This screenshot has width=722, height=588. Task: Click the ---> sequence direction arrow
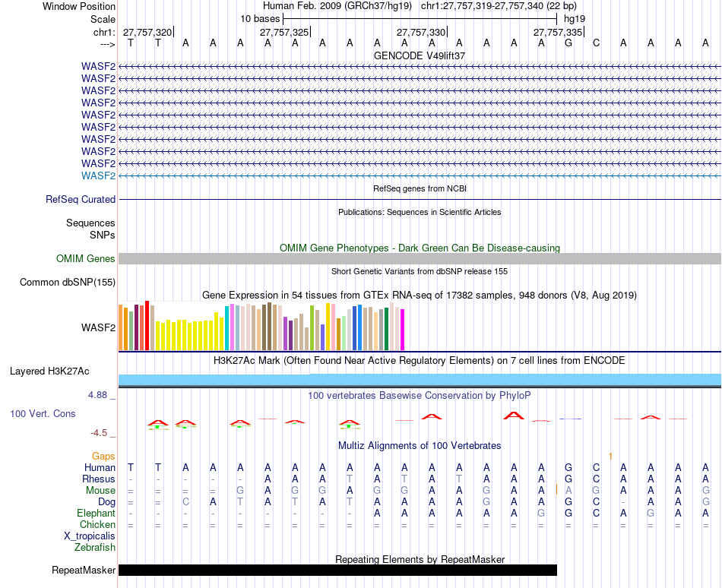107,44
